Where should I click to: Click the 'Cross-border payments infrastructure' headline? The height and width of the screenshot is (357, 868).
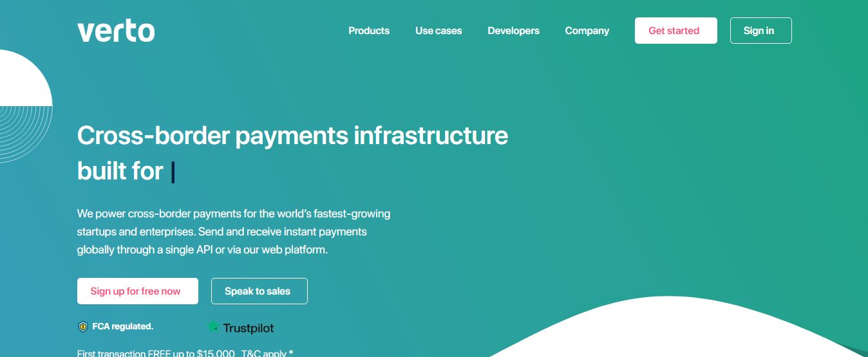tap(292, 136)
